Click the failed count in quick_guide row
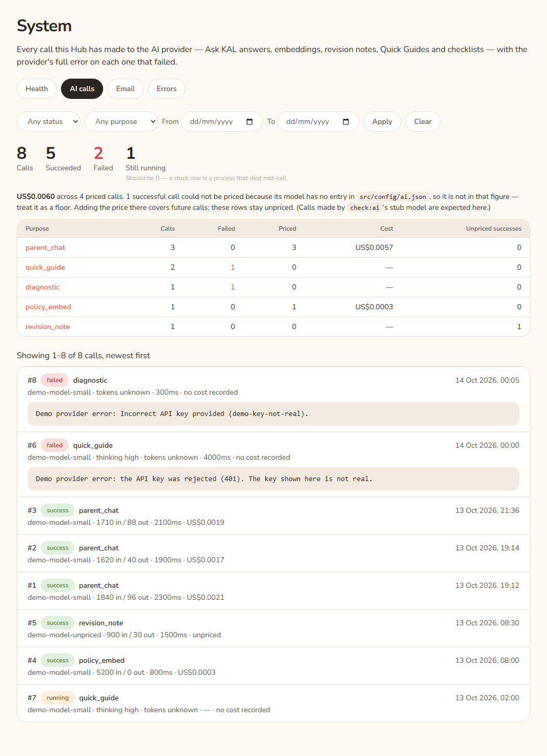This screenshot has width=547, height=756. pos(233,268)
